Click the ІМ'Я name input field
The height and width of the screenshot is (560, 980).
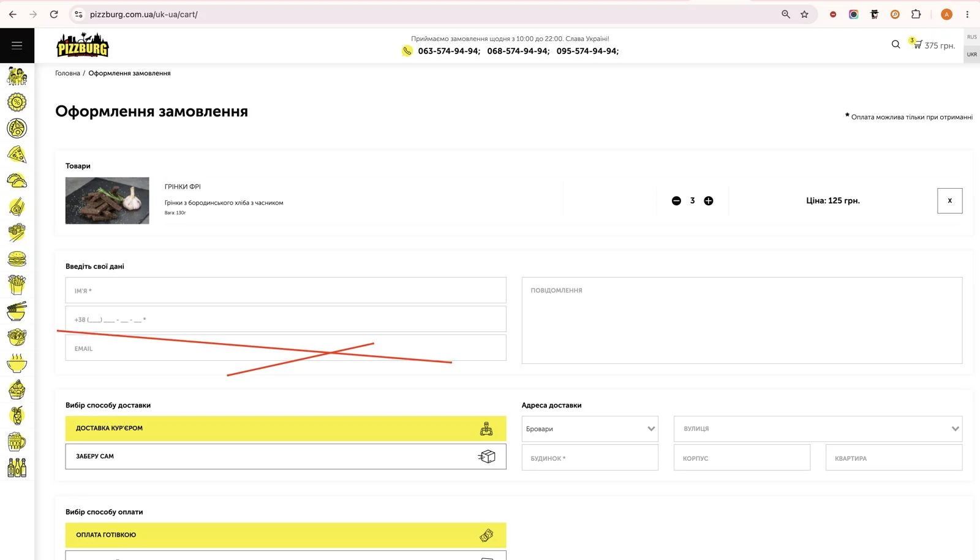286,290
